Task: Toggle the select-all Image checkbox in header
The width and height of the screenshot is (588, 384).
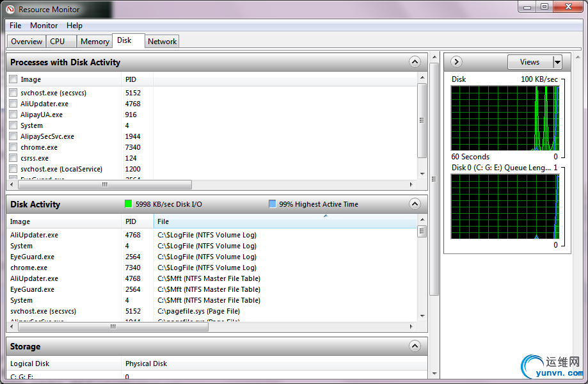Action: point(13,79)
